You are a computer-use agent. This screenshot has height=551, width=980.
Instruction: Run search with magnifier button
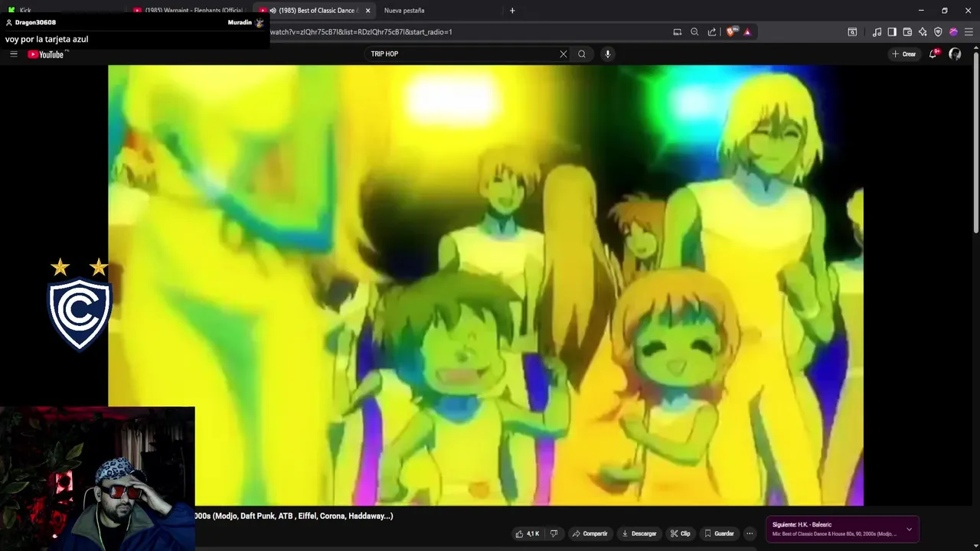pyautogui.click(x=582, y=54)
